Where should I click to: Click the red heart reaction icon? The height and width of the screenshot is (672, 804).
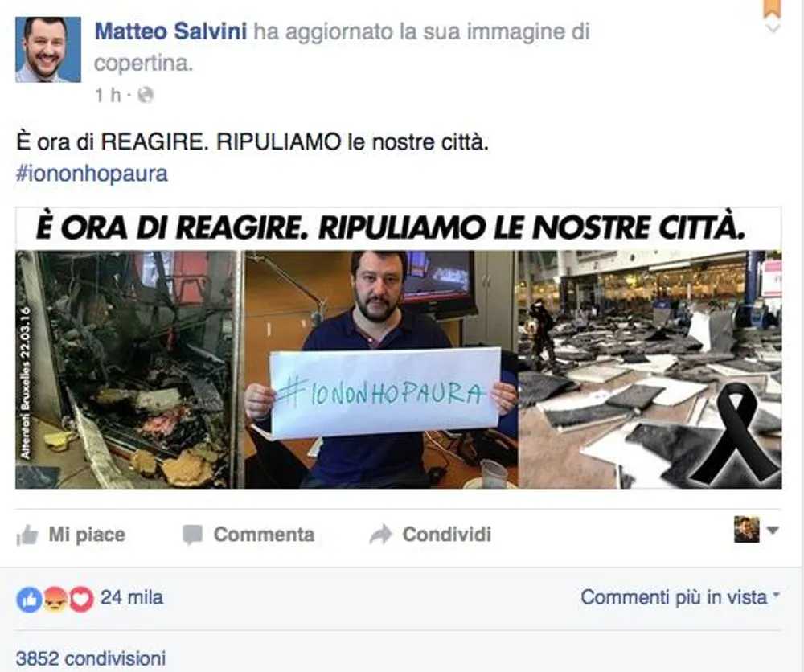pos(81,599)
